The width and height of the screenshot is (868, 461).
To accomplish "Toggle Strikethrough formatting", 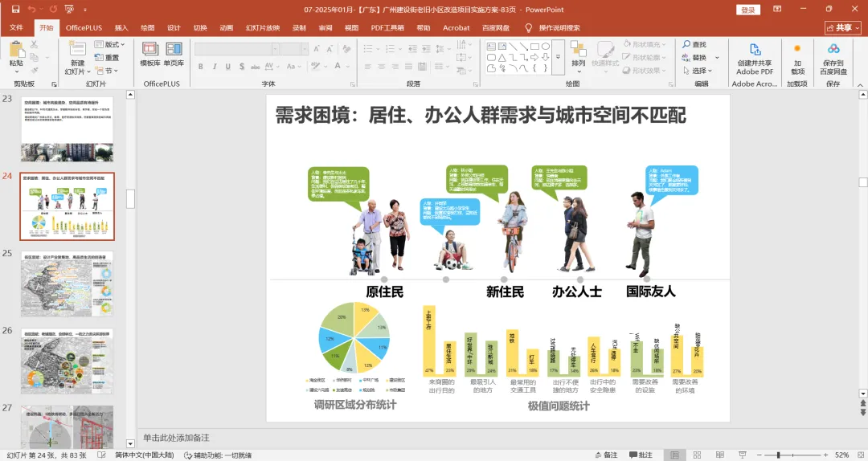I will (x=256, y=67).
